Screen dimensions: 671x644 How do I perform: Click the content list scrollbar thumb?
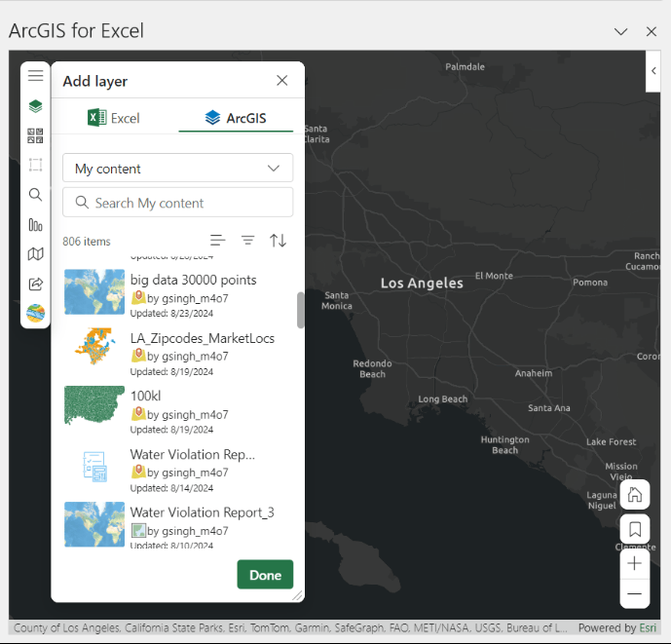pyautogui.click(x=300, y=310)
